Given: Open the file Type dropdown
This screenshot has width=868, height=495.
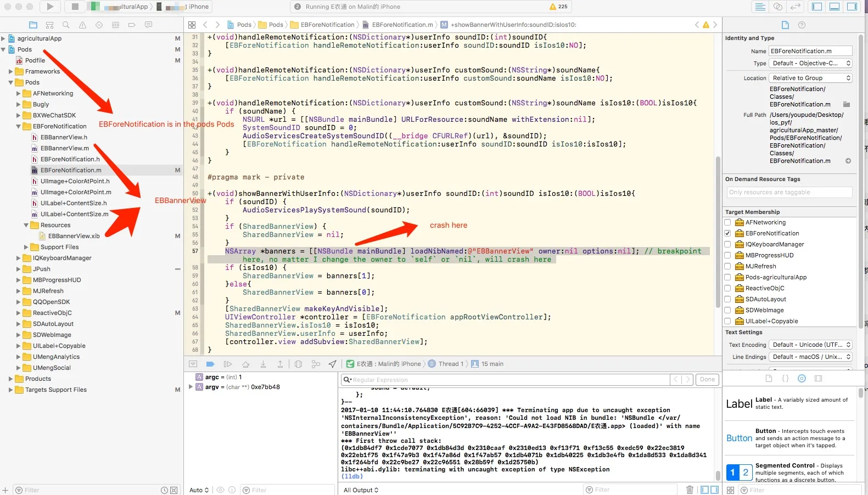Looking at the screenshot, I should pyautogui.click(x=811, y=63).
